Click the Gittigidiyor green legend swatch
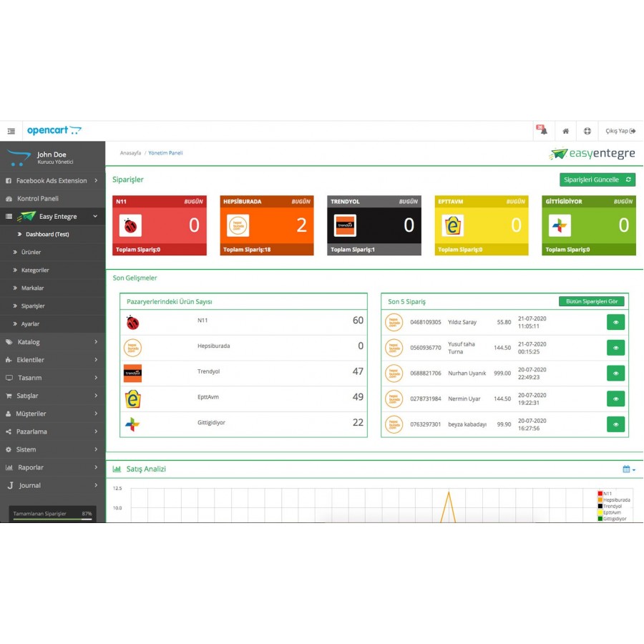This screenshot has height=644, width=644. pyautogui.click(x=600, y=519)
